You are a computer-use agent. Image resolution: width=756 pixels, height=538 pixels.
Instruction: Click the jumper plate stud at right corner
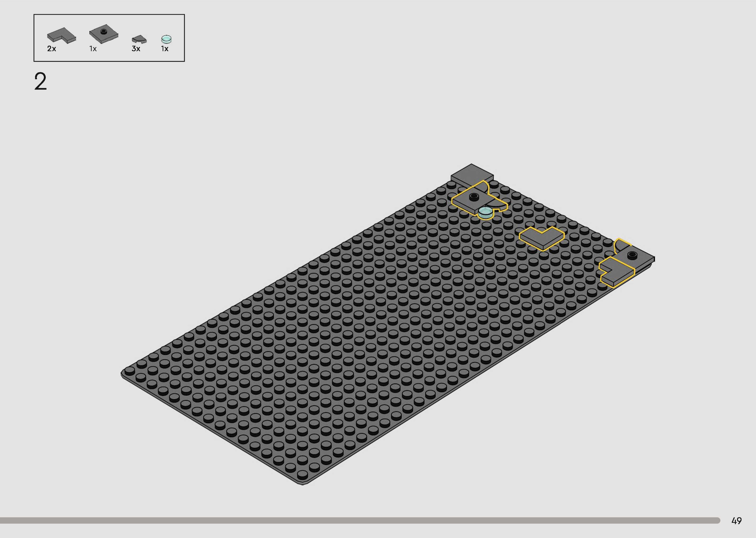[632, 255]
